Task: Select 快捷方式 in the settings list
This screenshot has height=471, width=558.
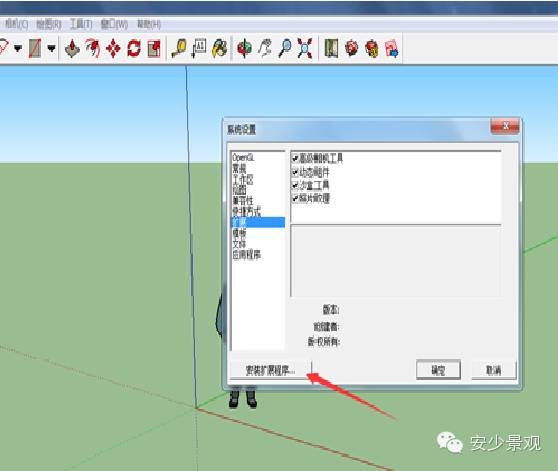Action: coord(246,211)
